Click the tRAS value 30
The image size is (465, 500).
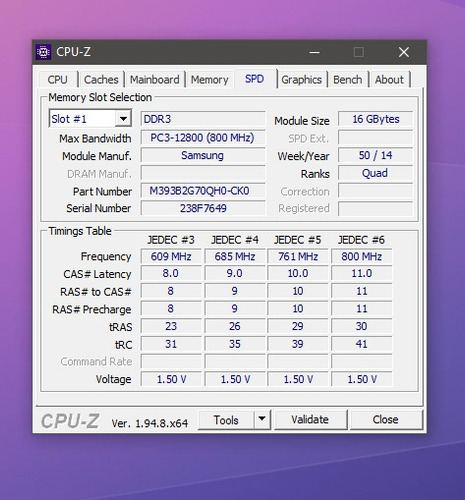pos(362,326)
